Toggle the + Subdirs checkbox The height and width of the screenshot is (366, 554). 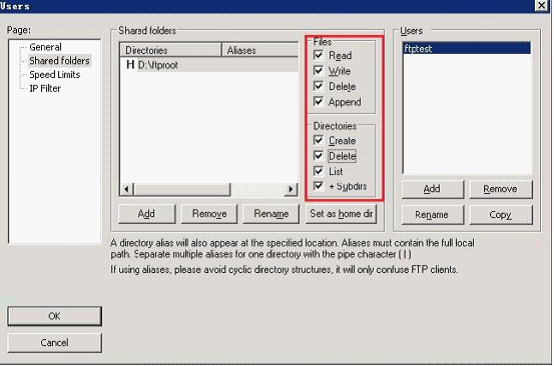pyautogui.click(x=318, y=186)
